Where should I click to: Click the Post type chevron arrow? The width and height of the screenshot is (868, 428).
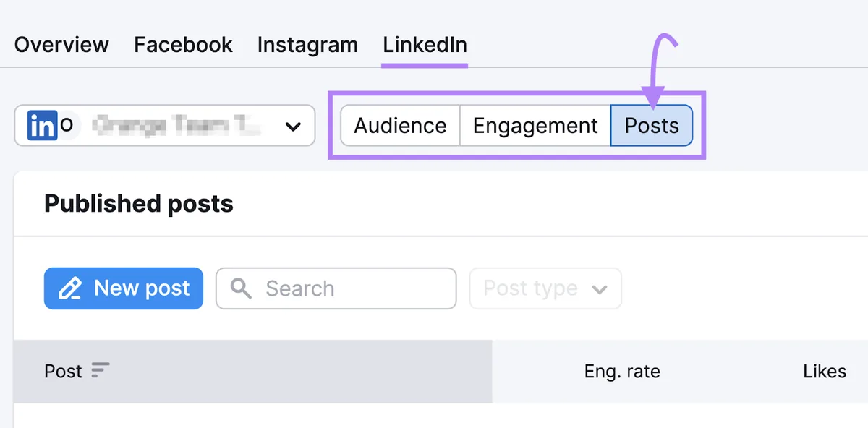599,289
